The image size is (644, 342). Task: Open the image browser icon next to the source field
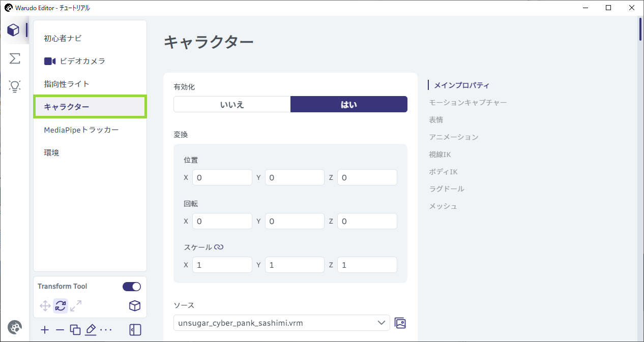click(400, 323)
